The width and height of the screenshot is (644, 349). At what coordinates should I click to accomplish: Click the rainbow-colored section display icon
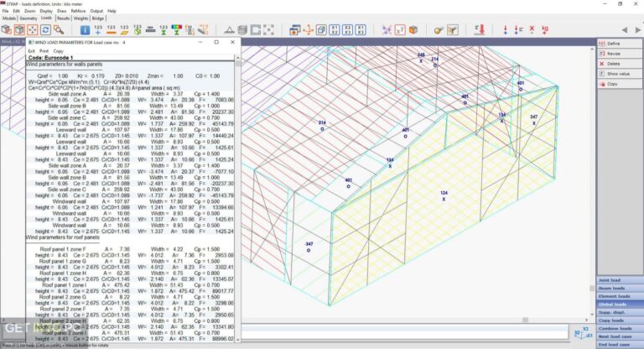177,29
